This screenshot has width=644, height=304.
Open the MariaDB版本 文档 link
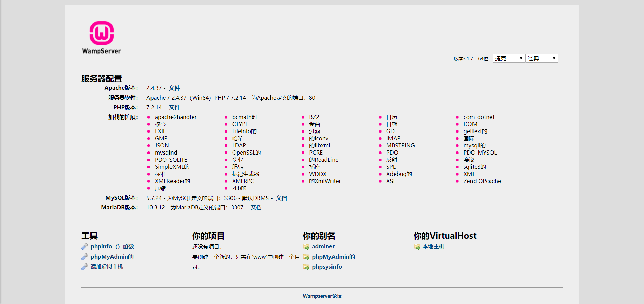tap(256, 207)
